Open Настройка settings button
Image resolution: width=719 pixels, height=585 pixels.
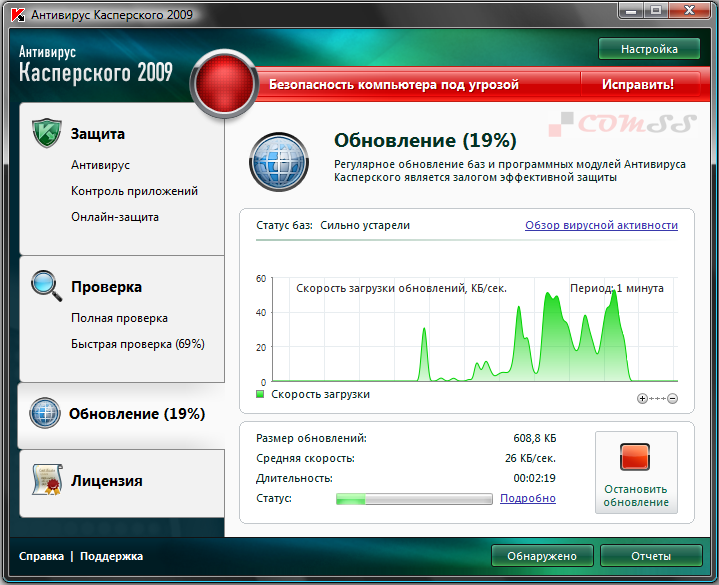tap(649, 49)
